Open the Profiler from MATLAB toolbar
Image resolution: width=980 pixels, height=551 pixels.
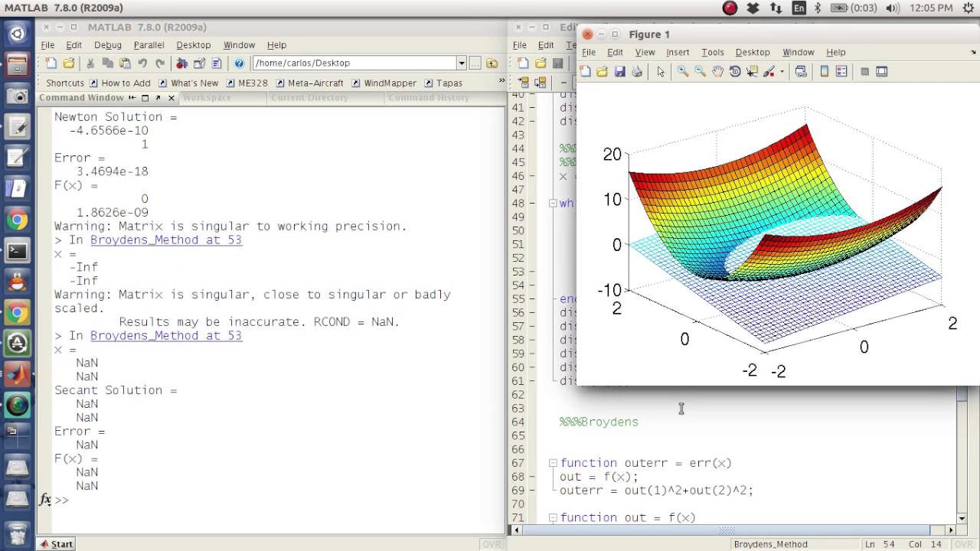click(217, 64)
